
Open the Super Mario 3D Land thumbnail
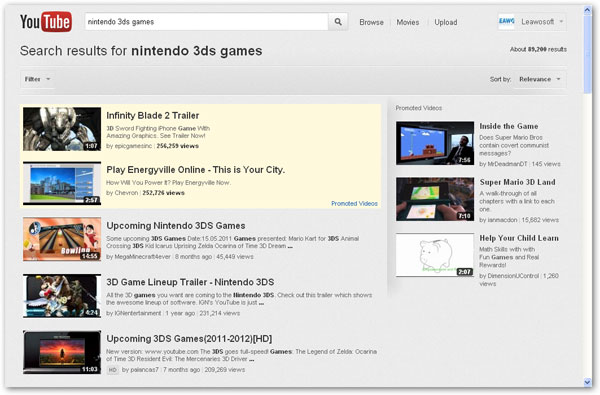pyautogui.click(x=435, y=199)
